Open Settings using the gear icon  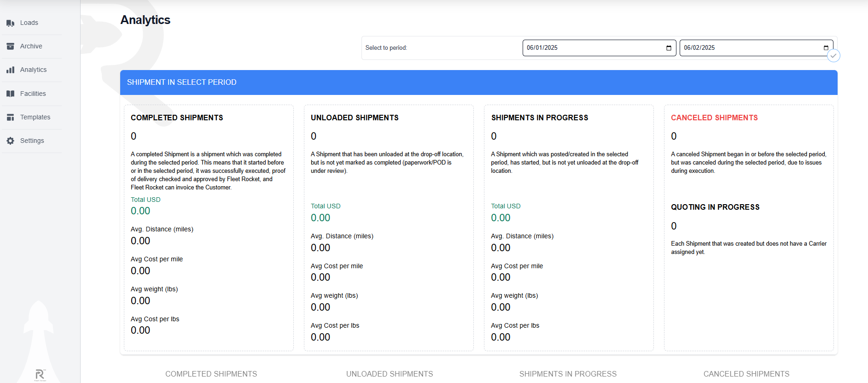click(x=10, y=141)
